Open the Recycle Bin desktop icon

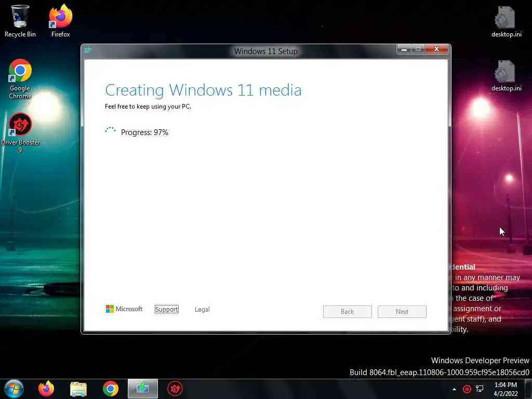pos(20,21)
